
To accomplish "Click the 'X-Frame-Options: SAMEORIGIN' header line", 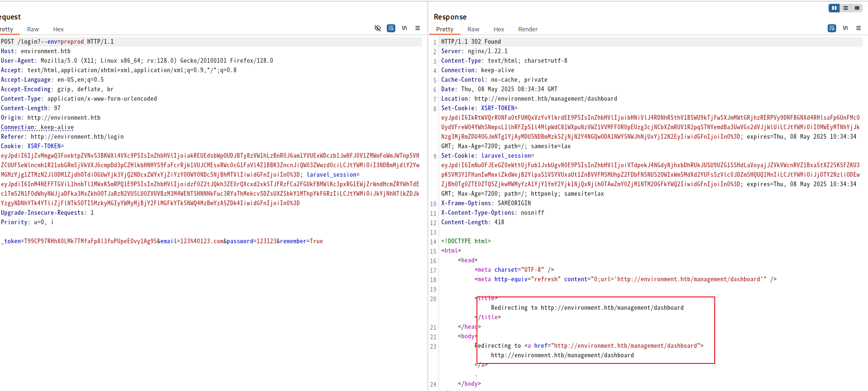I will point(486,203).
